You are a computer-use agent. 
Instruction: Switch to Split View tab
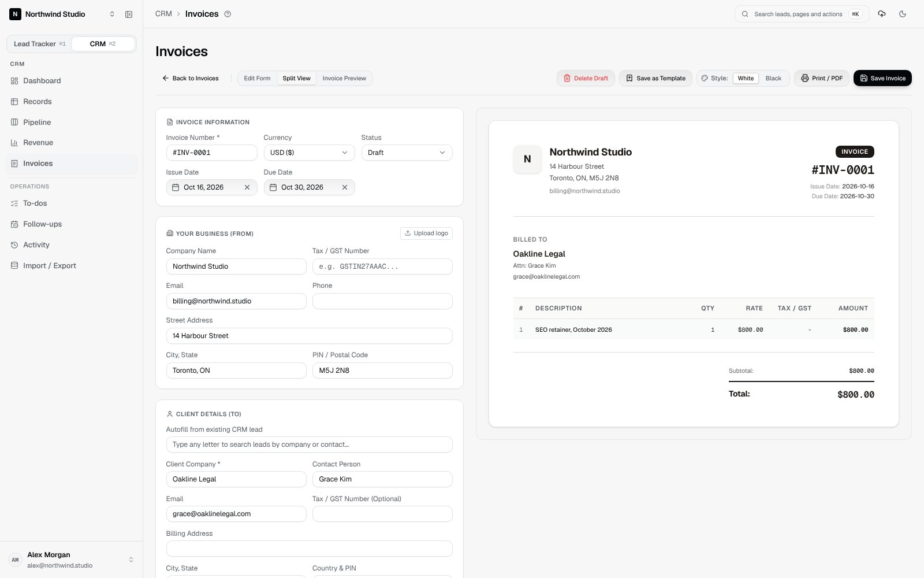coord(296,79)
